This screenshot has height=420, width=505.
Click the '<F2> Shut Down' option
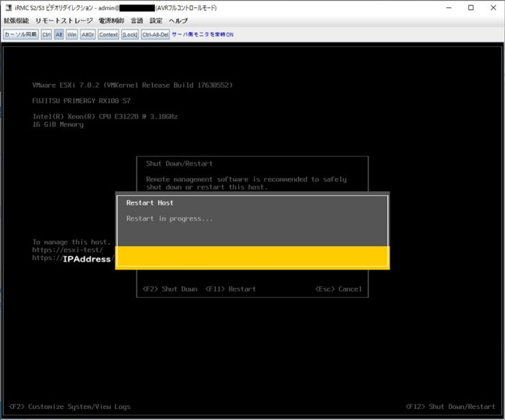tap(170, 289)
